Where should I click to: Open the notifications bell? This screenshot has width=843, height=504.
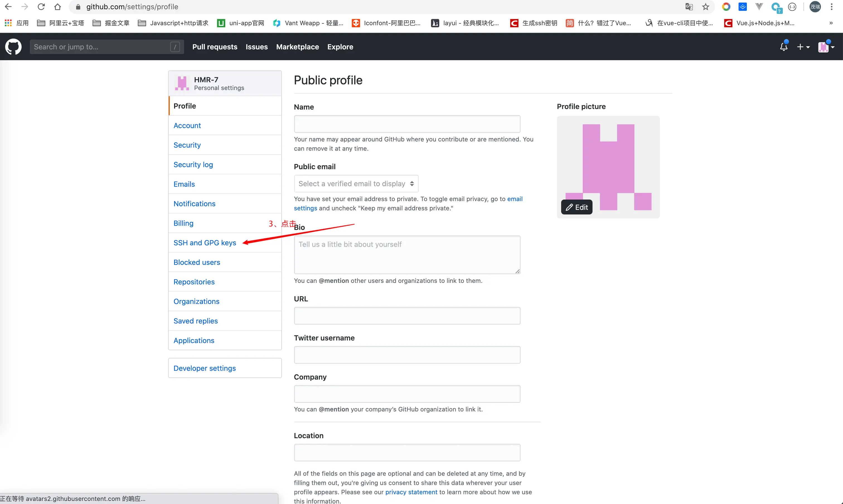click(784, 47)
